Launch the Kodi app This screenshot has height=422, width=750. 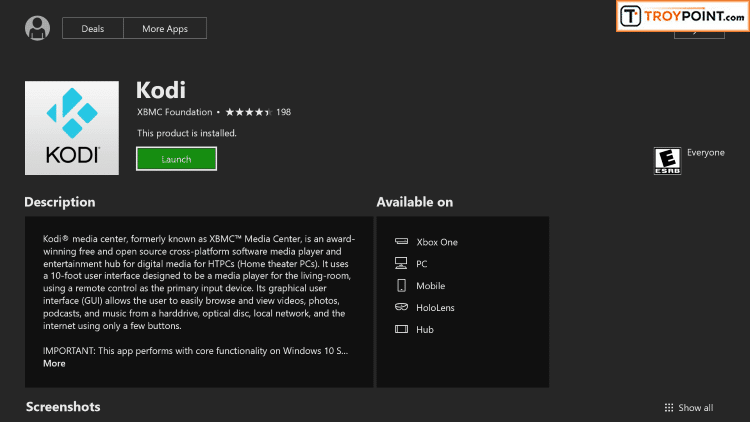pyautogui.click(x=176, y=159)
